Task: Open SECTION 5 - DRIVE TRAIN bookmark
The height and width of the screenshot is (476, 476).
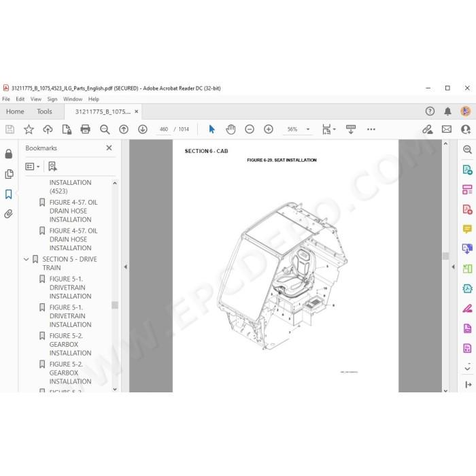Action: [x=70, y=264]
